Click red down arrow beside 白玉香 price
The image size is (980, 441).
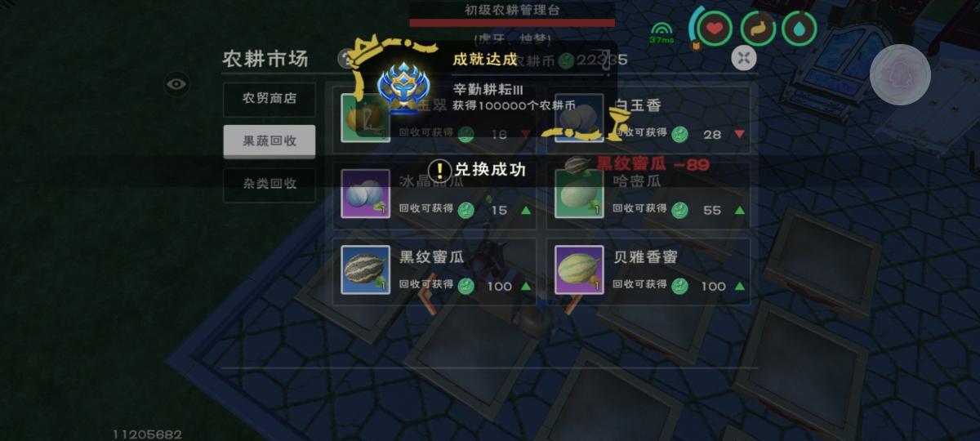(739, 134)
